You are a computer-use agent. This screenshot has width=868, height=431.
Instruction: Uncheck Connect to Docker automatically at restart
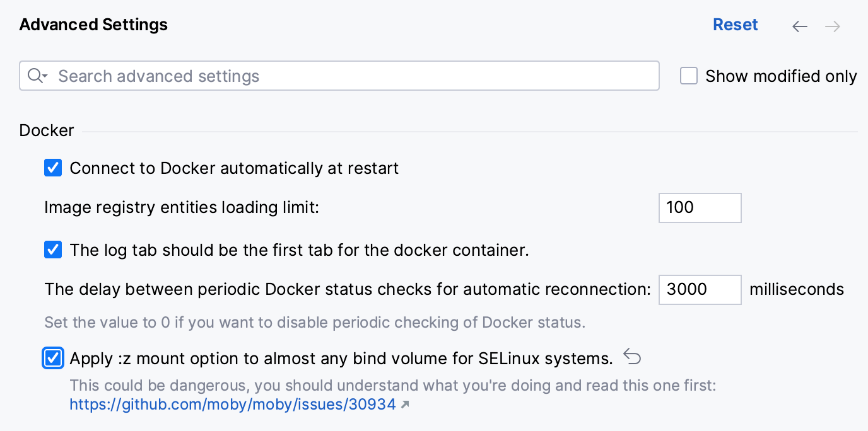(x=52, y=168)
